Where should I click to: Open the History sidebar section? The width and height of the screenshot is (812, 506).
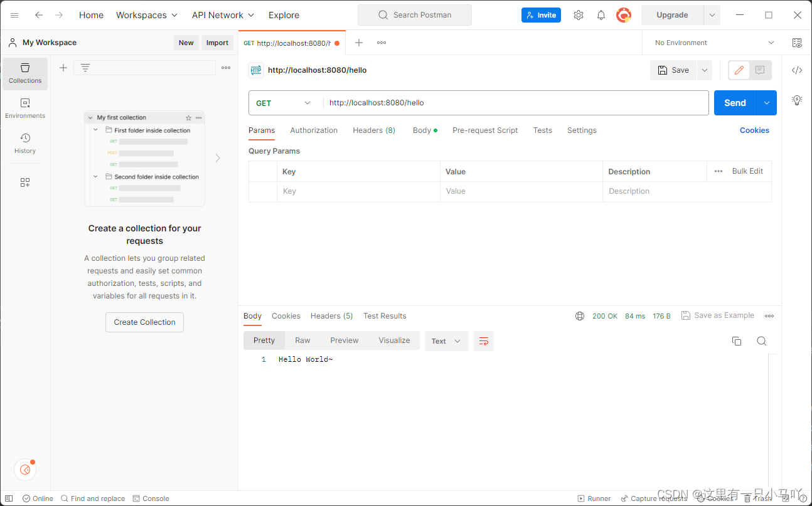pos(25,144)
